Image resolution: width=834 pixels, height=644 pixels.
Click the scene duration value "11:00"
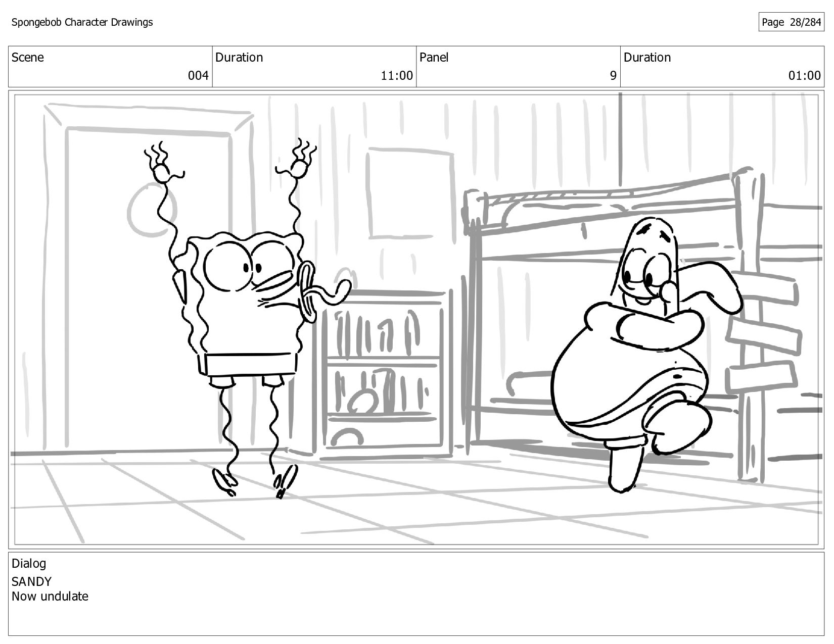pos(397,76)
